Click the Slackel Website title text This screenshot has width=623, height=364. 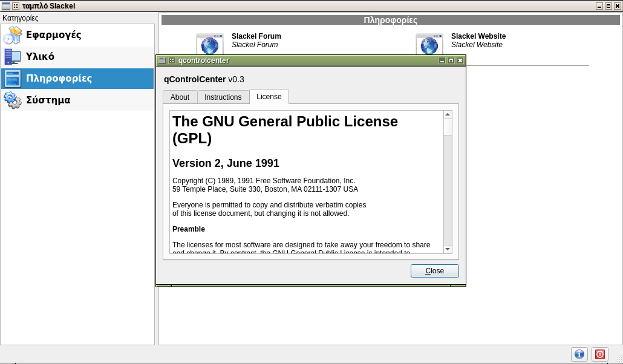tap(478, 36)
